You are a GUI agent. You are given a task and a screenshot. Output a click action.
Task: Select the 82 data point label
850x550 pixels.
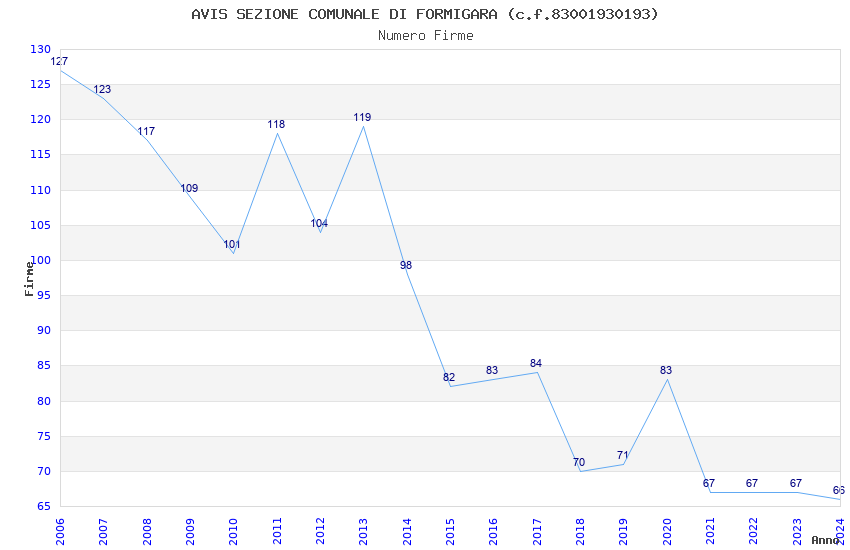(449, 378)
